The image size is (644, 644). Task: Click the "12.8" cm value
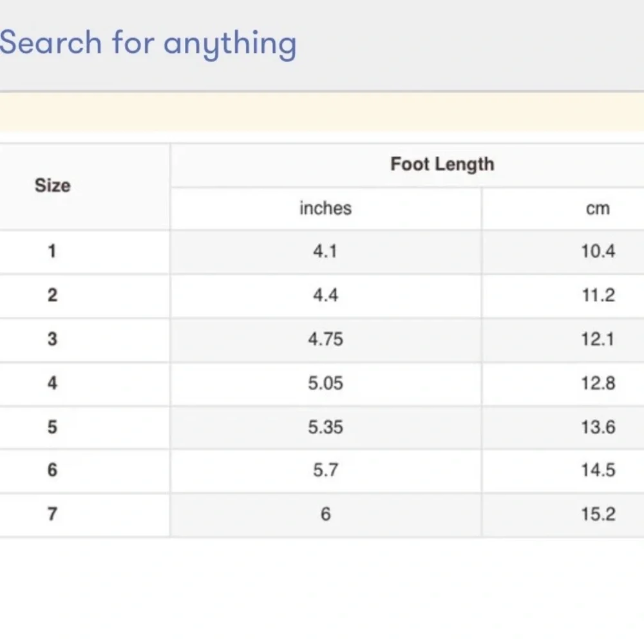[598, 383]
